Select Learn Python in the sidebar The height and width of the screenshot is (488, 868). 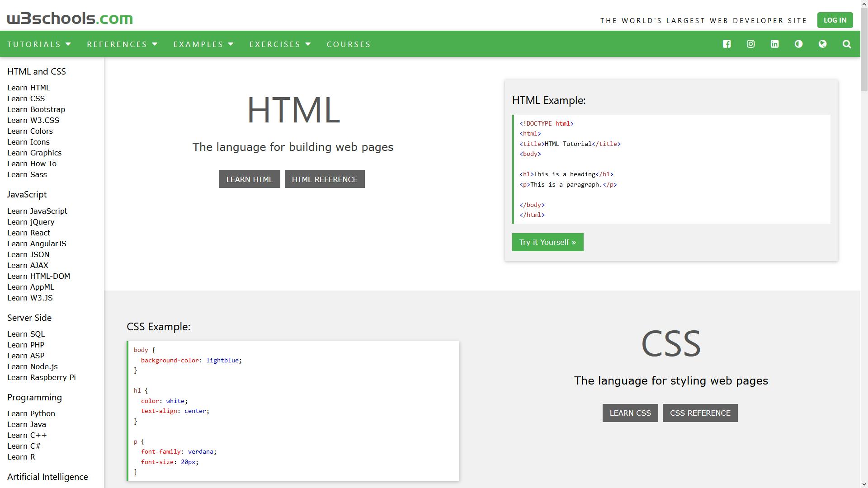click(x=31, y=413)
